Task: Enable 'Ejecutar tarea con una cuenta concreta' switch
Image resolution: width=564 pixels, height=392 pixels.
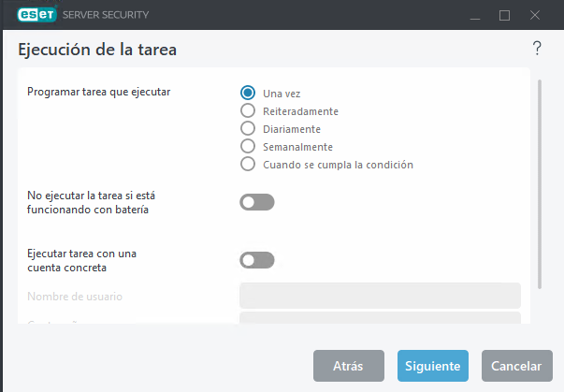Action: coord(257,260)
